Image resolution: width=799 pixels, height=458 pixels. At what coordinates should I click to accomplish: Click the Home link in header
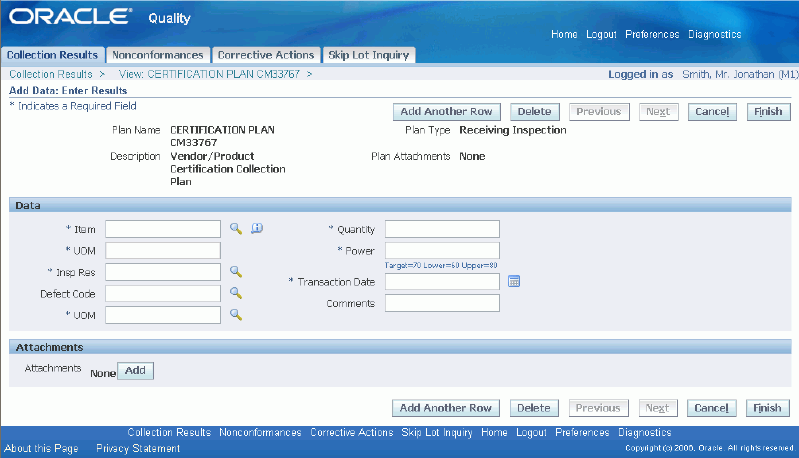(x=564, y=34)
